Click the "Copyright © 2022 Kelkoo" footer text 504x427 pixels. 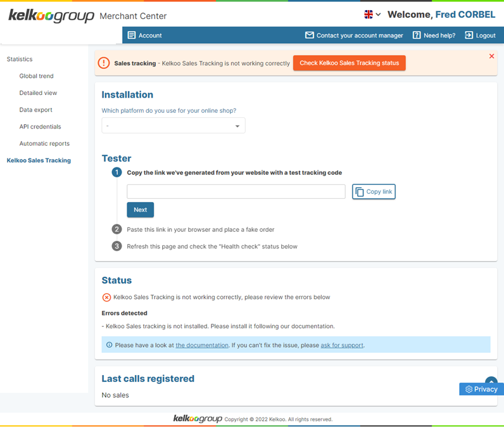point(279,419)
